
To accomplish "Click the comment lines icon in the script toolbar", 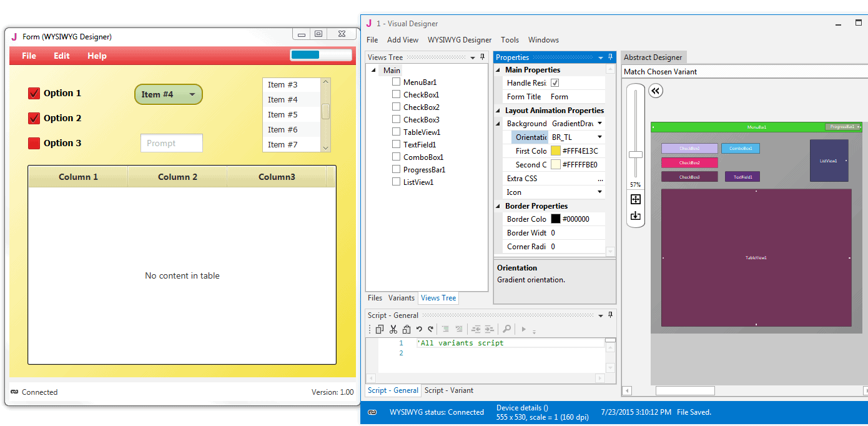I will [446, 329].
